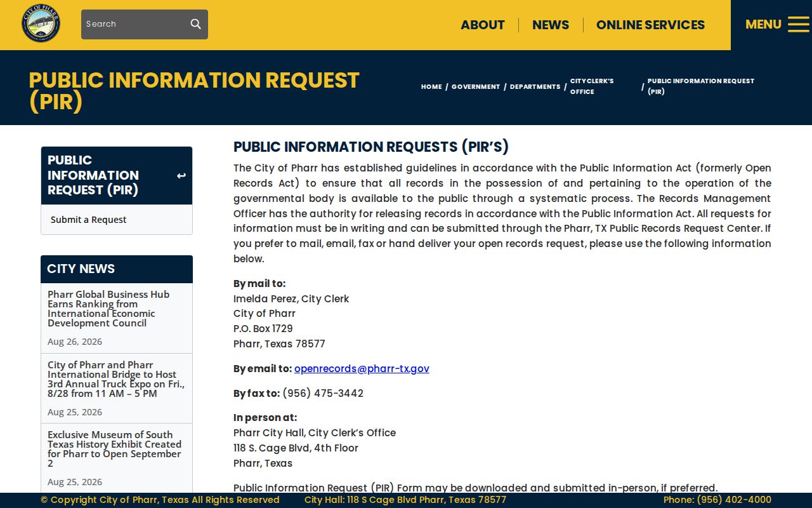The image size is (812, 508).
Task: Click the search magnifier icon
Action: (196, 24)
